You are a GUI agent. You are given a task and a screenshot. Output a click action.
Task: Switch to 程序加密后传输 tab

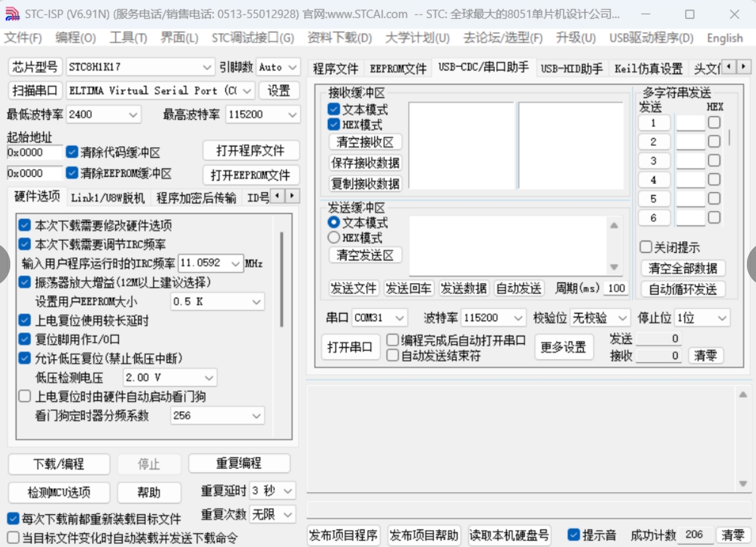(x=196, y=198)
